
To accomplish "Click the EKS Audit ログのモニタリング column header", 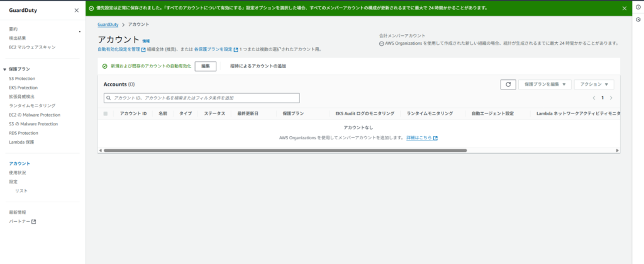I will pos(365,113).
